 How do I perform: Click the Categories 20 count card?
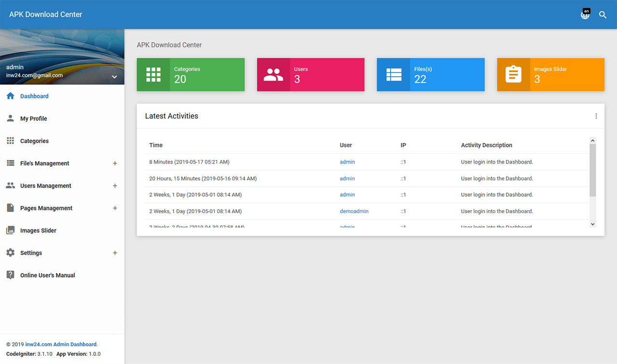click(x=190, y=75)
